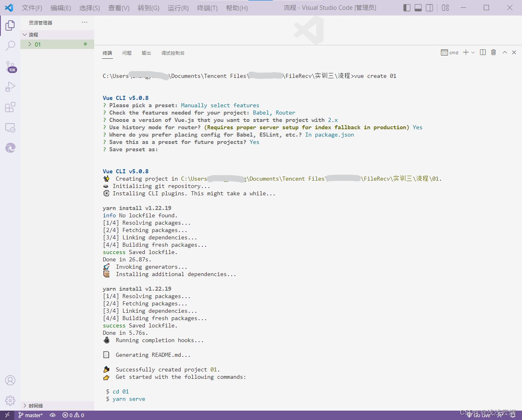
Task: Expand the 时间线 section
Action: (57, 406)
